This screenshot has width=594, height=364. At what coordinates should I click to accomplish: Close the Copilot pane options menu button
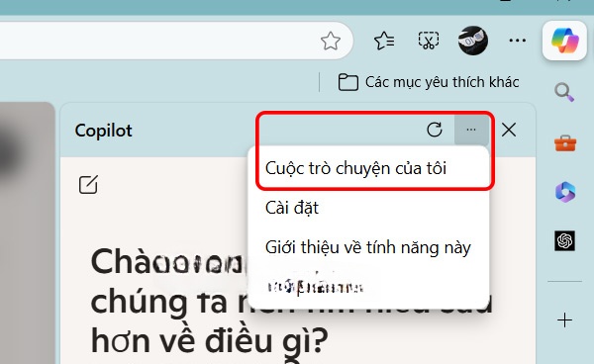click(x=471, y=130)
